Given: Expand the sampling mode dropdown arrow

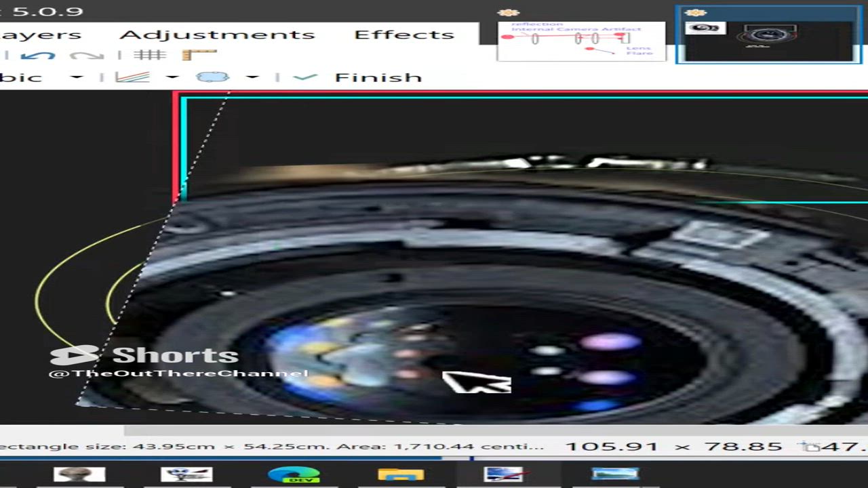Looking at the screenshot, I should coord(77,77).
